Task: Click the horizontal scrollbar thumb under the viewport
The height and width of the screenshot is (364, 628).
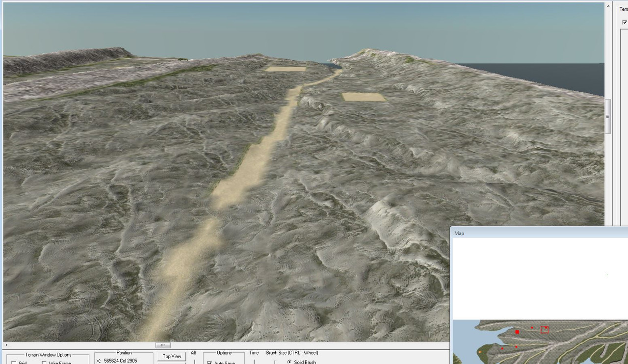Action: [x=162, y=345]
